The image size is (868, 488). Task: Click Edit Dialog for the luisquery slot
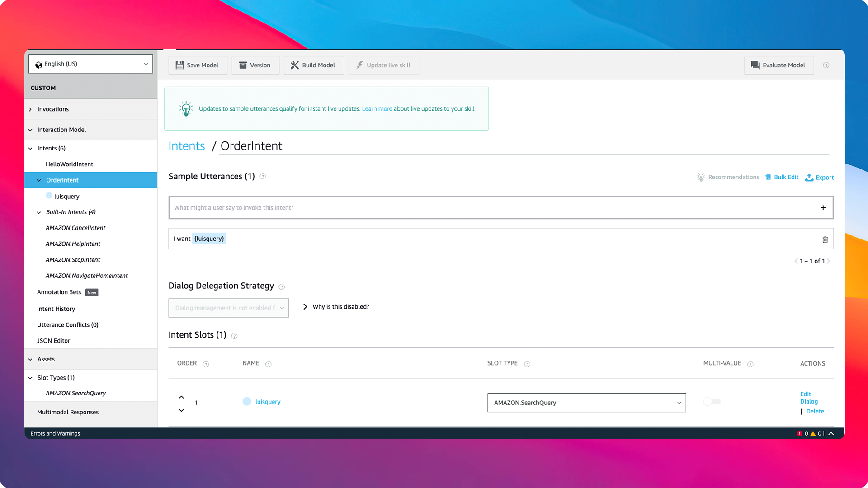tap(808, 398)
